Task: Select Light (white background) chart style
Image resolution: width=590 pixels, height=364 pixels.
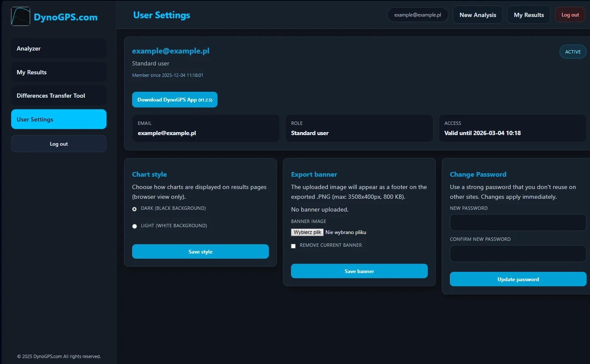Action: pyautogui.click(x=135, y=226)
